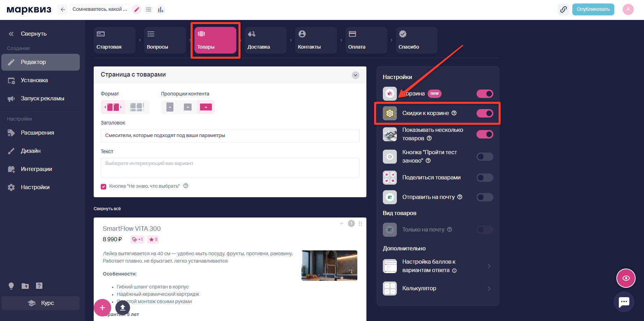This screenshot has height=321, width=644.
Task: Select the single-column content proportion icon
Action: pos(170,107)
